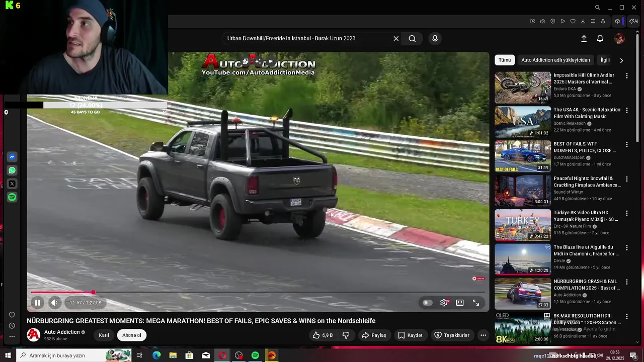Open the heart bookmarks icon in sidebar

coord(12,315)
